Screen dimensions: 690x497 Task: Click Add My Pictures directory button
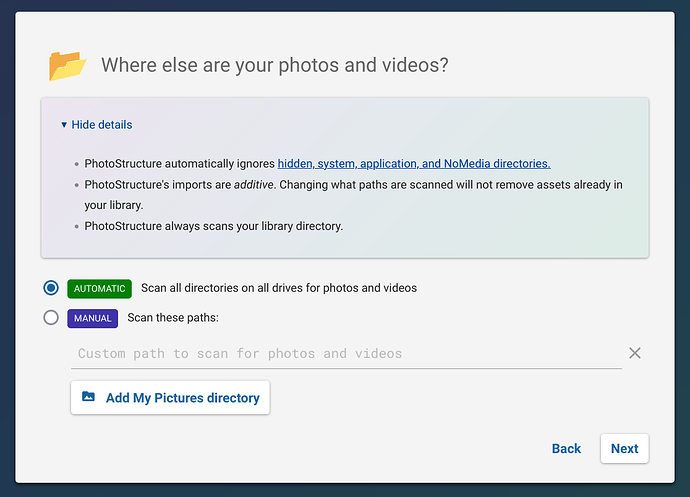170,398
